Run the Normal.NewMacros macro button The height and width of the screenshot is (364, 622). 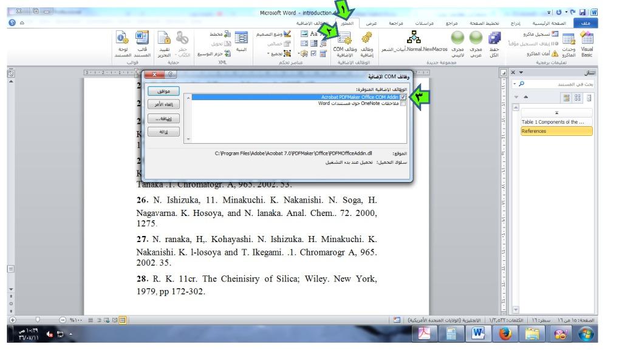414,42
